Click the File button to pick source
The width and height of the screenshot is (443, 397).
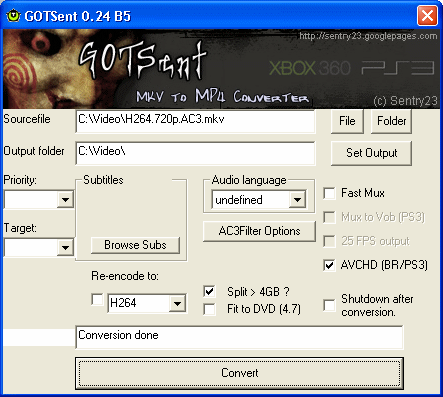tap(347, 121)
